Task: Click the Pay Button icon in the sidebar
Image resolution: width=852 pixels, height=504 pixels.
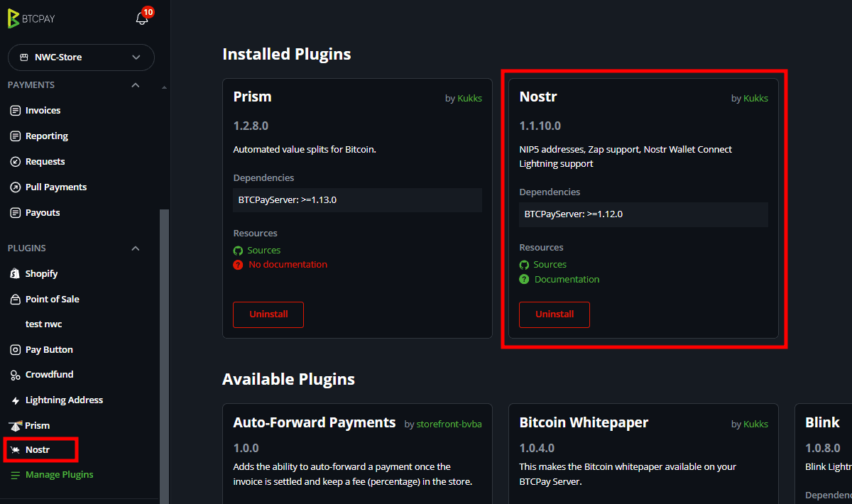Action: click(15, 350)
